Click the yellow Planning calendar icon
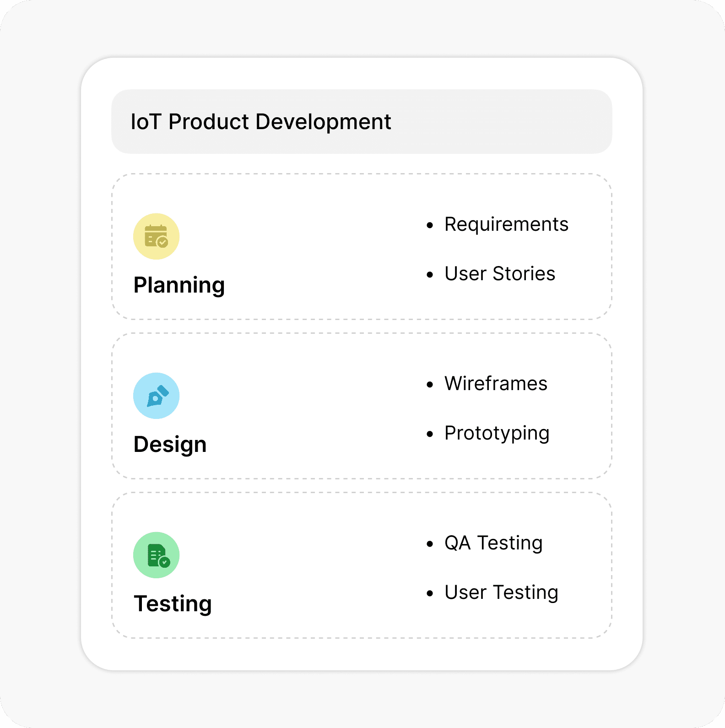Image resolution: width=725 pixels, height=728 pixels. click(x=156, y=236)
